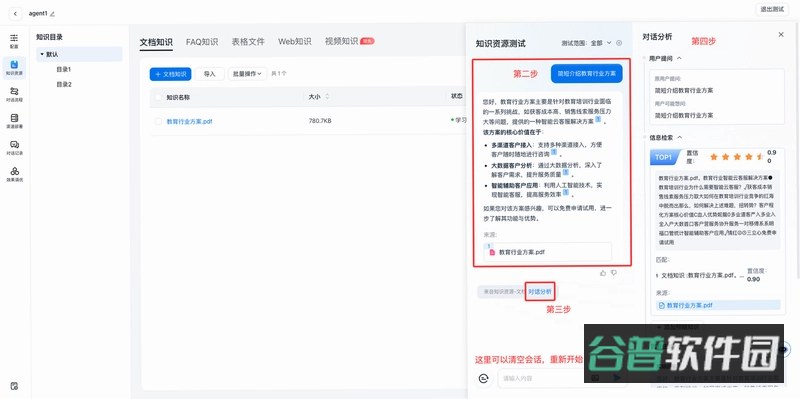Click the citation marker after 提高服务效率
Screen dimensions: 800x399
click(566, 192)
